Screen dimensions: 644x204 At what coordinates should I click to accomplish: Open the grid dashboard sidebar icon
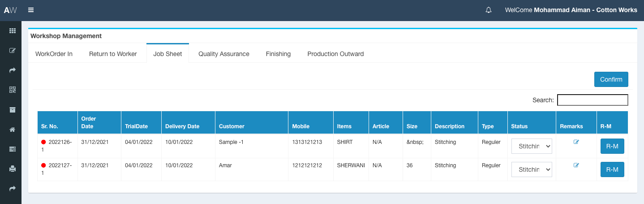point(13,31)
